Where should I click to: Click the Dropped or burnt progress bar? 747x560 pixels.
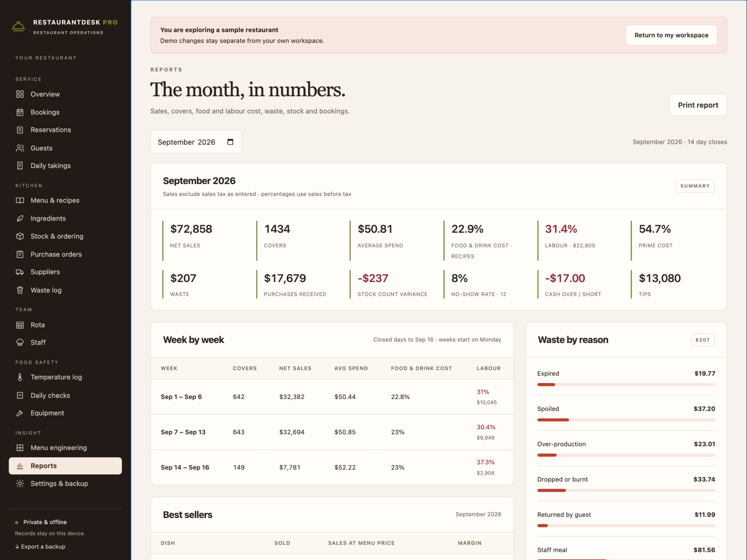(x=626, y=490)
